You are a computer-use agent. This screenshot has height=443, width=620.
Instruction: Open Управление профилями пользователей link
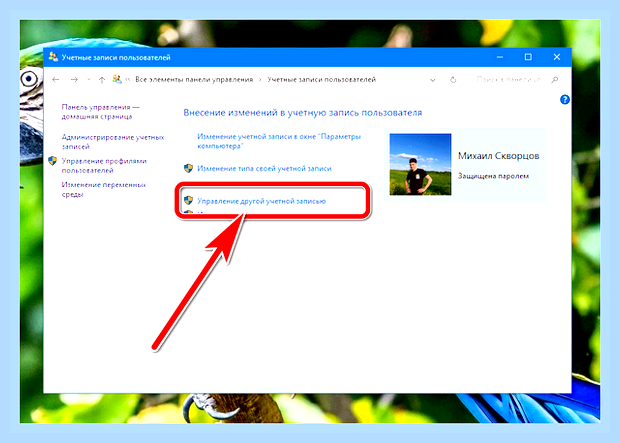point(104,165)
